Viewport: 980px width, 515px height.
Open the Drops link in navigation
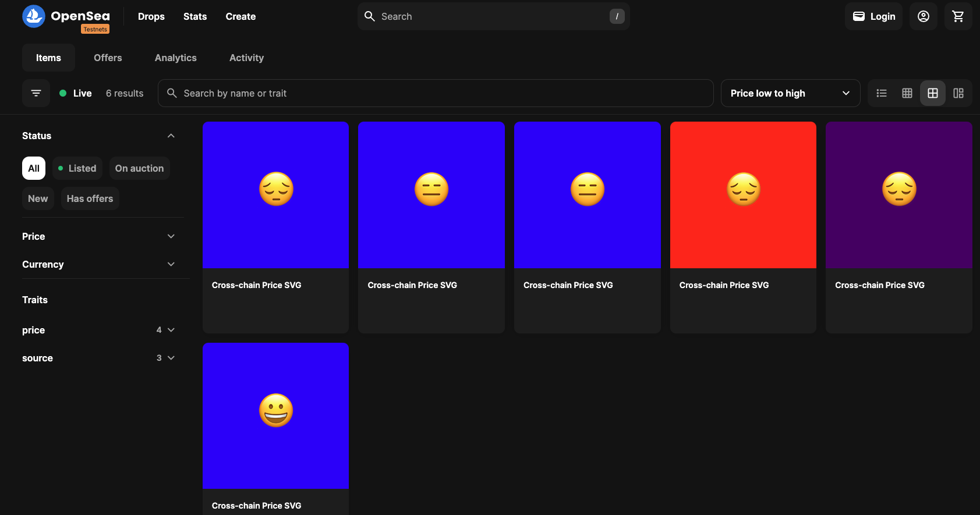151,16
